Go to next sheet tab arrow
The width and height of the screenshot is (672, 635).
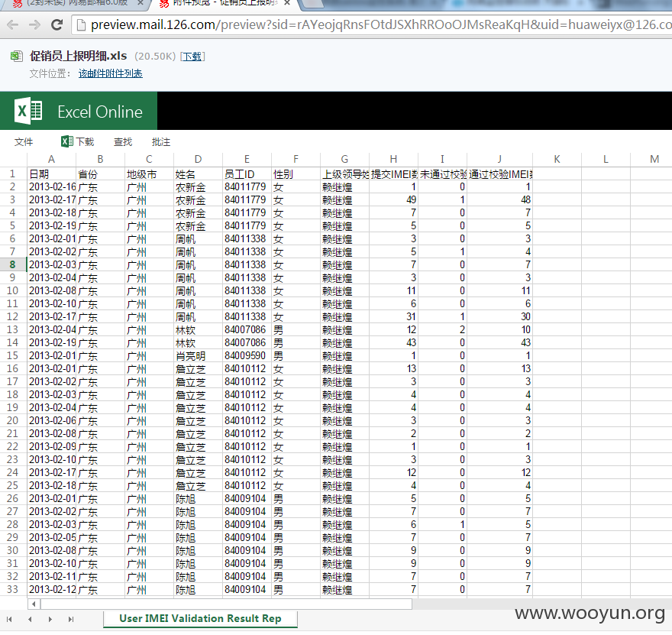pos(50,619)
